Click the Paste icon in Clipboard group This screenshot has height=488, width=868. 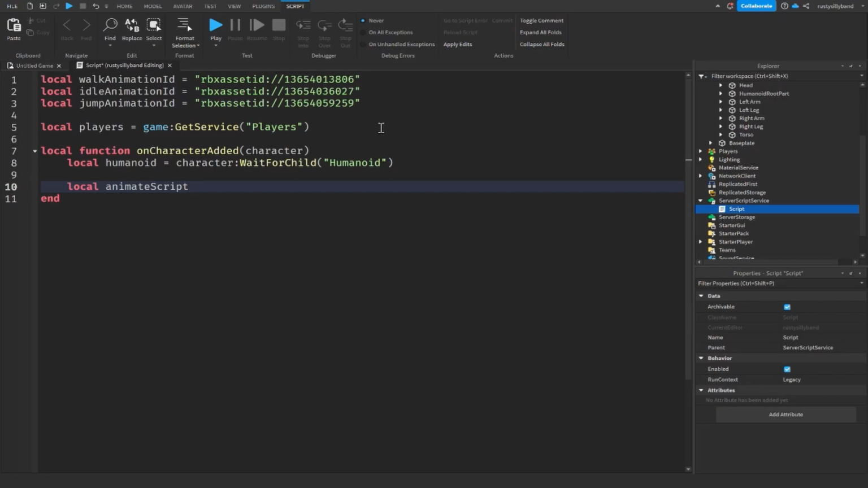(14, 26)
